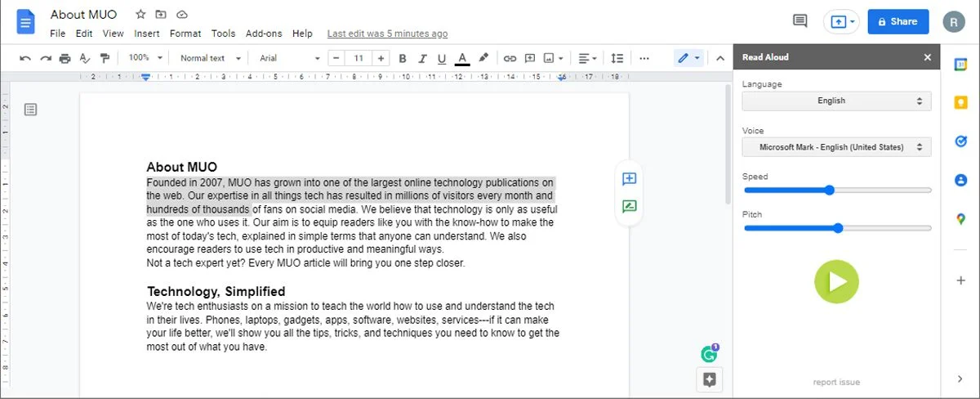The image size is (980, 399).
Task: Click the Explore button at bottom
Action: click(x=709, y=379)
